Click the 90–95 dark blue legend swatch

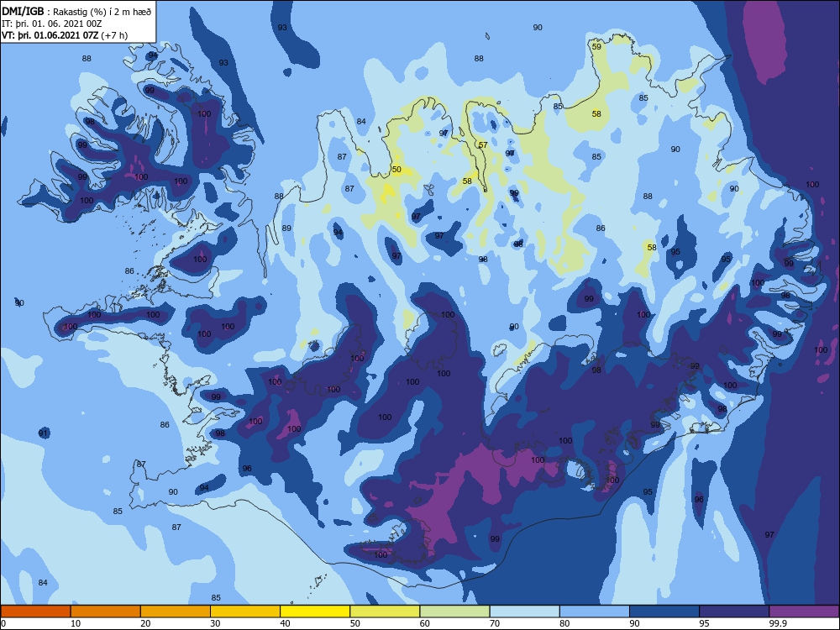[664, 612]
